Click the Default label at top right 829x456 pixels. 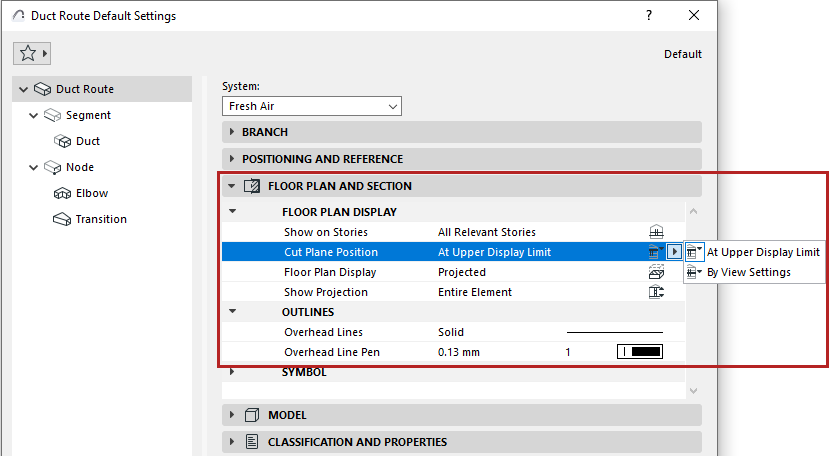tap(683, 54)
